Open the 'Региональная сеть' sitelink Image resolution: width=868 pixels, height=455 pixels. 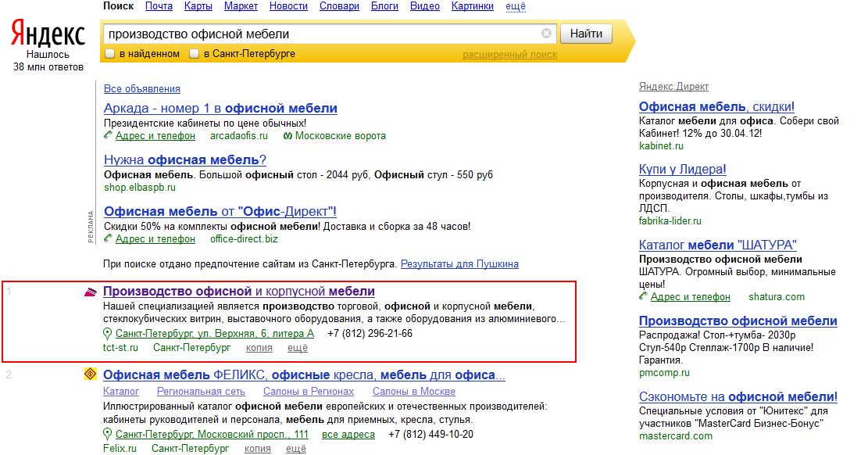click(201, 391)
